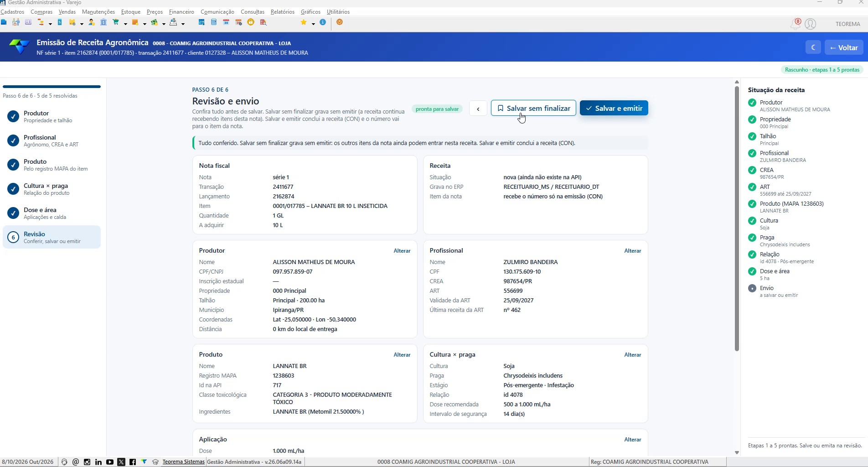Open the blue info icon
Viewport: 868px width, 467px height.
pyautogui.click(x=323, y=22)
